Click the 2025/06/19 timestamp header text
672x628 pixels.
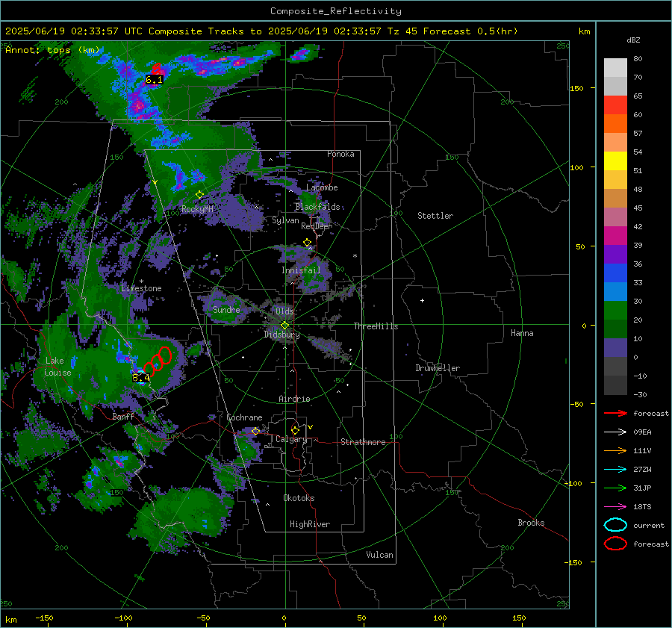(261, 31)
